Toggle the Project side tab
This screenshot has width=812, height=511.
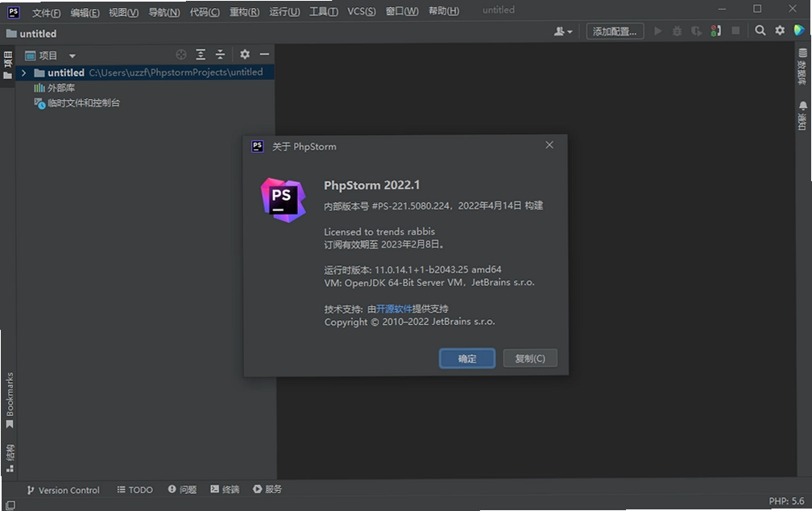click(8, 65)
